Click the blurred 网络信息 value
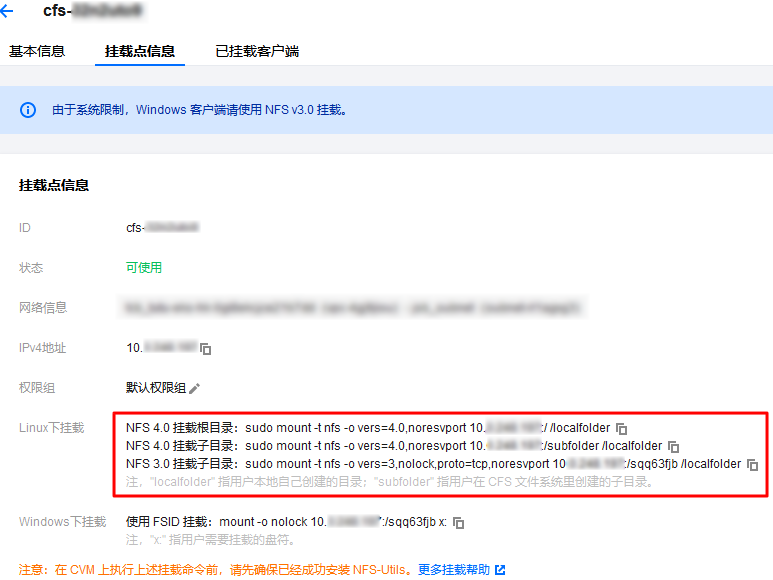 pos(350,308)
